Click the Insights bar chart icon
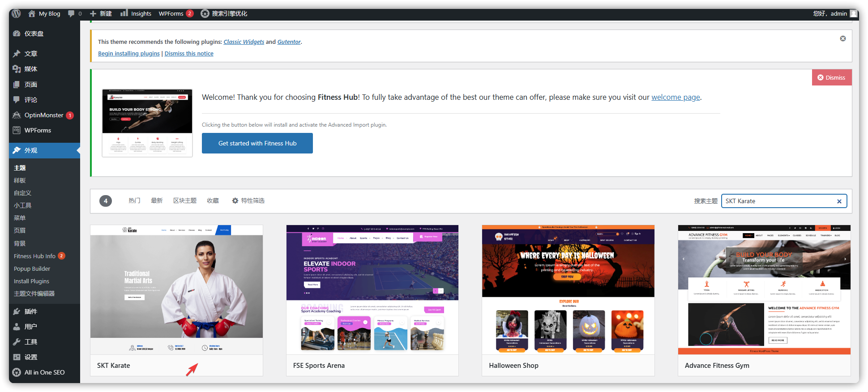This screenshot has width=868, height=392. click(124, 13)
